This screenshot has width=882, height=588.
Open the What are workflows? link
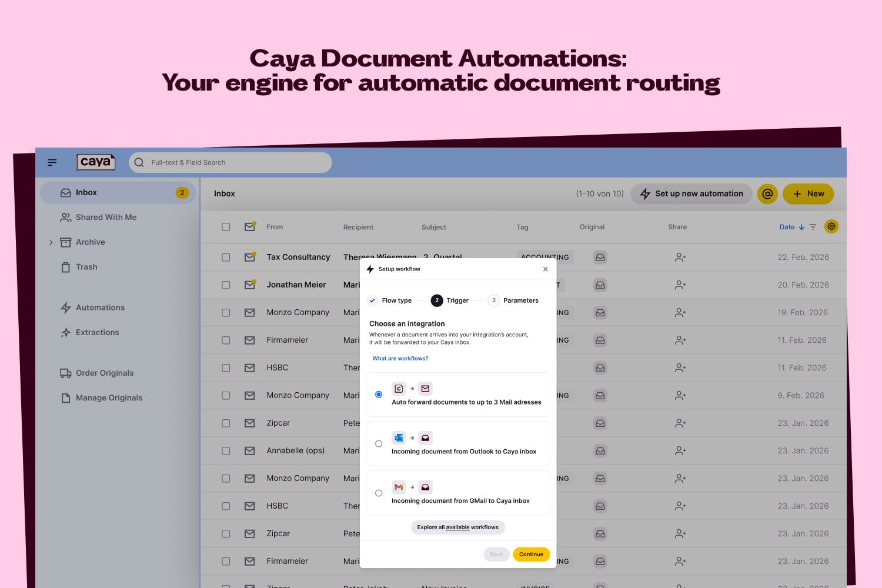tap(400, 359)
